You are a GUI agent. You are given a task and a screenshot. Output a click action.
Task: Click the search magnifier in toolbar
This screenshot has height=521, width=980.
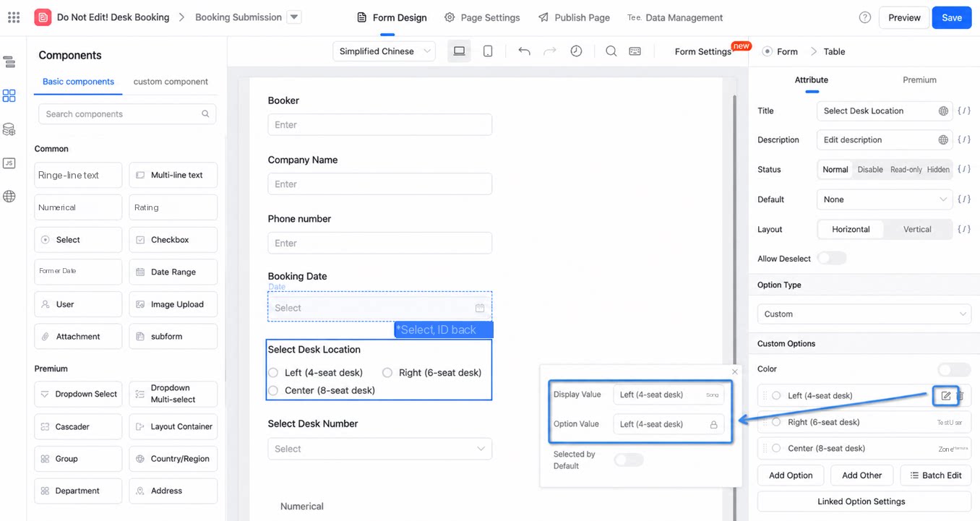pyautogui.click(x=611, y=51)
